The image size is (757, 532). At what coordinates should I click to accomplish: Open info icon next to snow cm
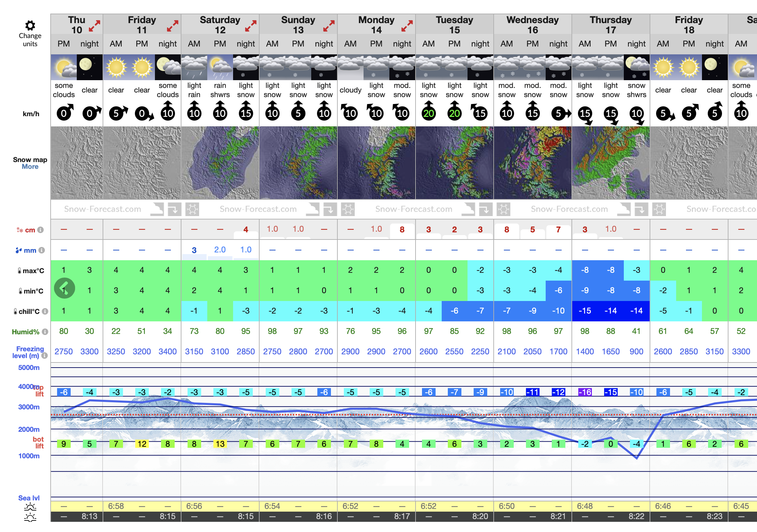coord(40,230)
